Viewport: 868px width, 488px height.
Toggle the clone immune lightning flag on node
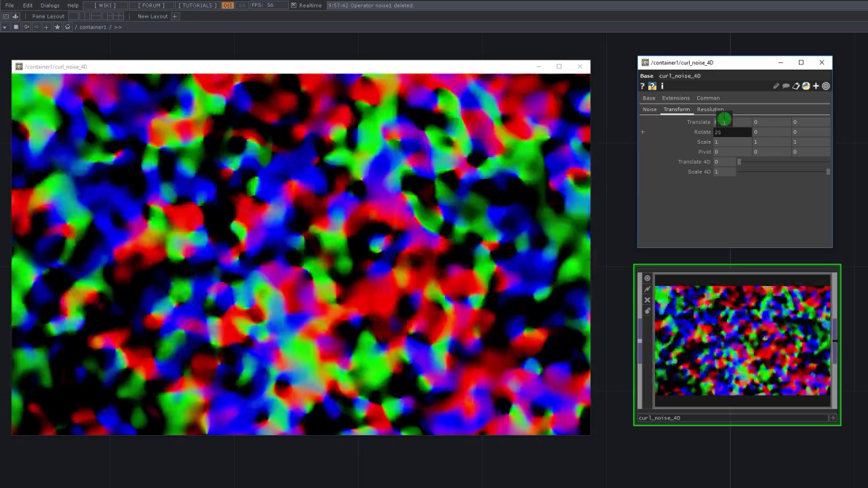[x=647, y=289]
